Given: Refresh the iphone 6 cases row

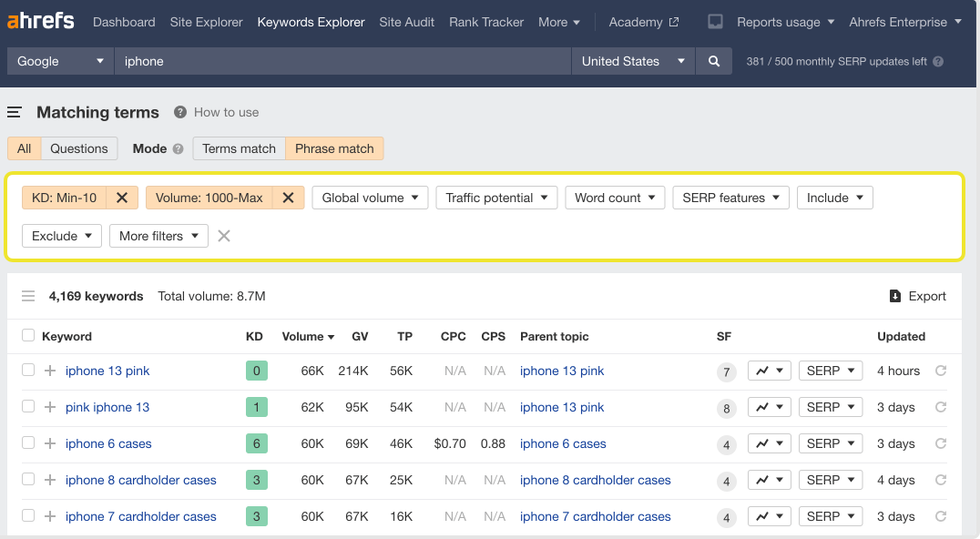Looking at the screenshot, I should (x=941, y=443).
